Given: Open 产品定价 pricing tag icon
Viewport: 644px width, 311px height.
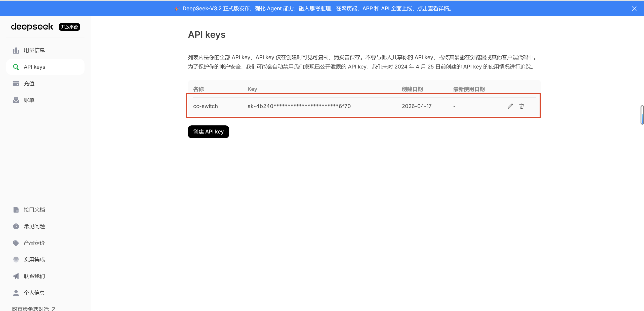Looking at the screenshot, I should (x=16, y=243).
